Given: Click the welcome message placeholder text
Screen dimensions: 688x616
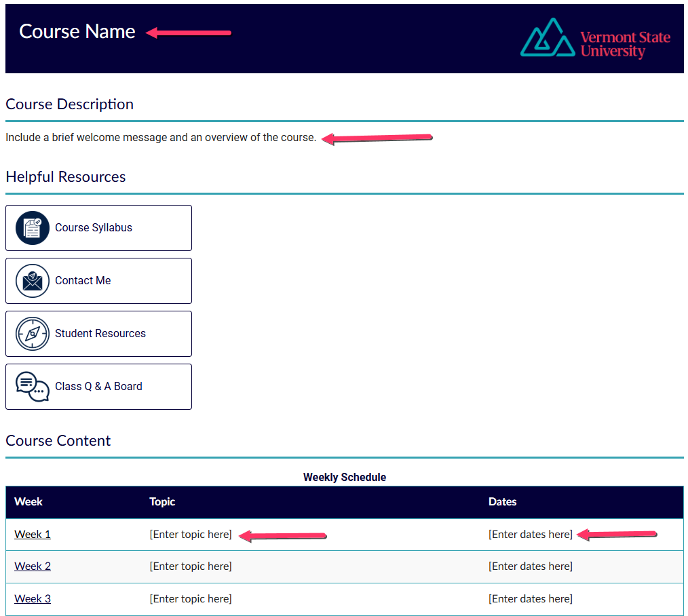Looking at the screenshot, I should pyautogui.click(x=161, y=137).
